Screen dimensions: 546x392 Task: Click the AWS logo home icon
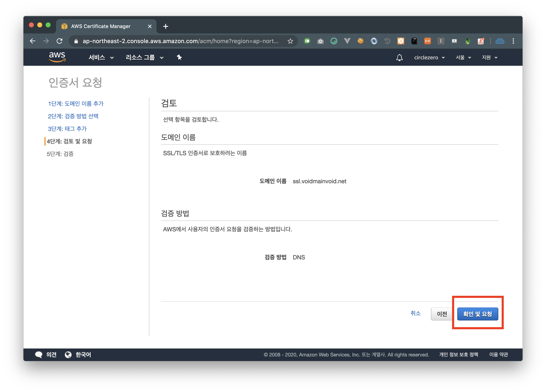pyautogui.click(x=57, y=57)
